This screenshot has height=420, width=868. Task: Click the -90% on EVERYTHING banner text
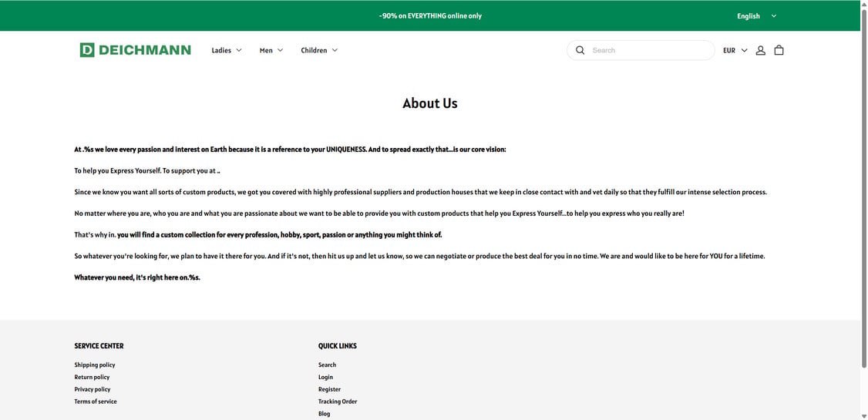(x=430, y=16)
